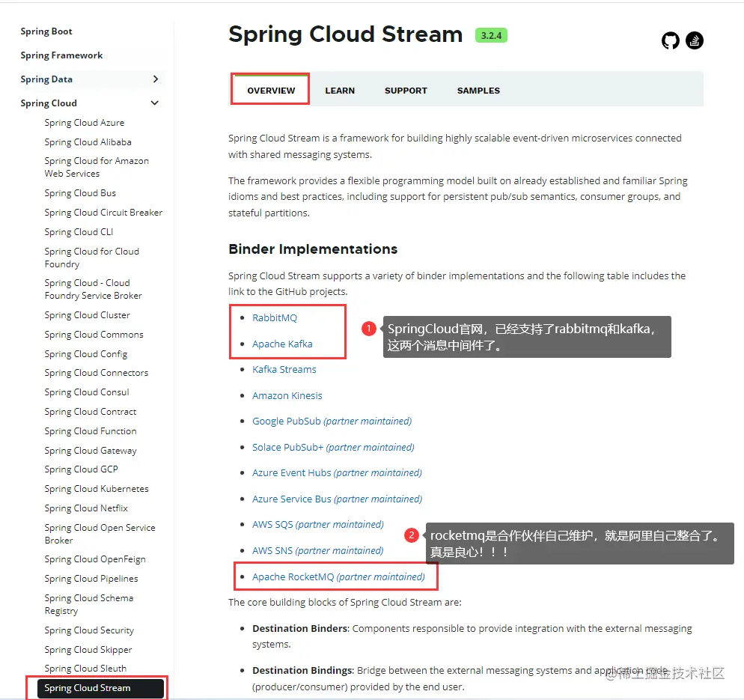Open Spring Cloud - Cloud Foundry Service Broker
This screenshot has height=700, width=744.
pos(93,289)
